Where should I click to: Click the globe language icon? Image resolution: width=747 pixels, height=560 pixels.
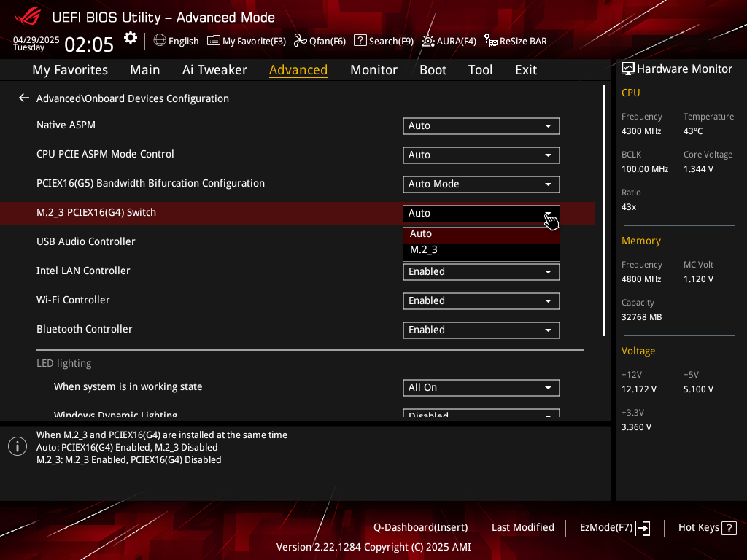pos(160,41)
